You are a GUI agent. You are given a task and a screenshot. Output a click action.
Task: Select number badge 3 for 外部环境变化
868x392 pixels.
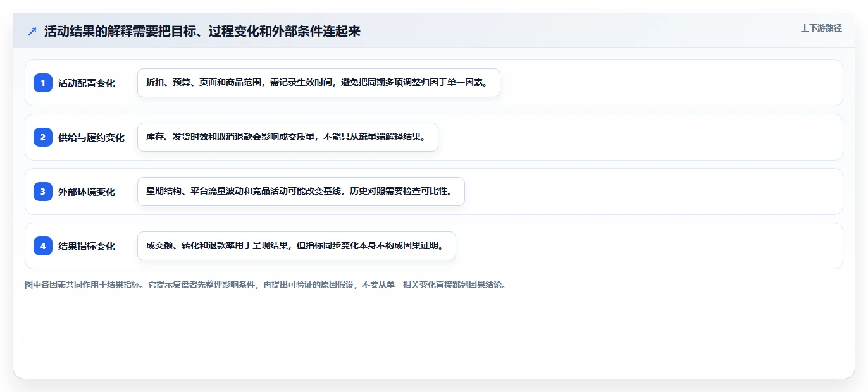pos(43,192)
